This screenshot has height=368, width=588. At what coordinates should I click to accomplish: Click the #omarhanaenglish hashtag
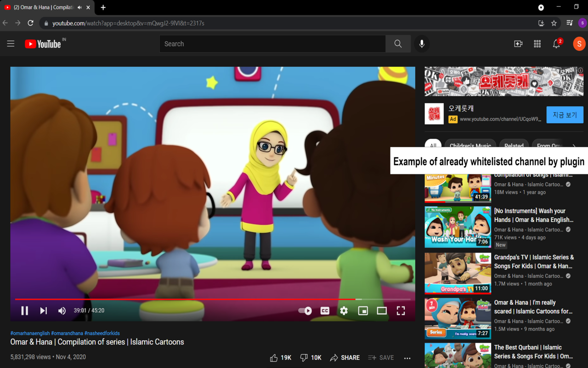[30, 333]
